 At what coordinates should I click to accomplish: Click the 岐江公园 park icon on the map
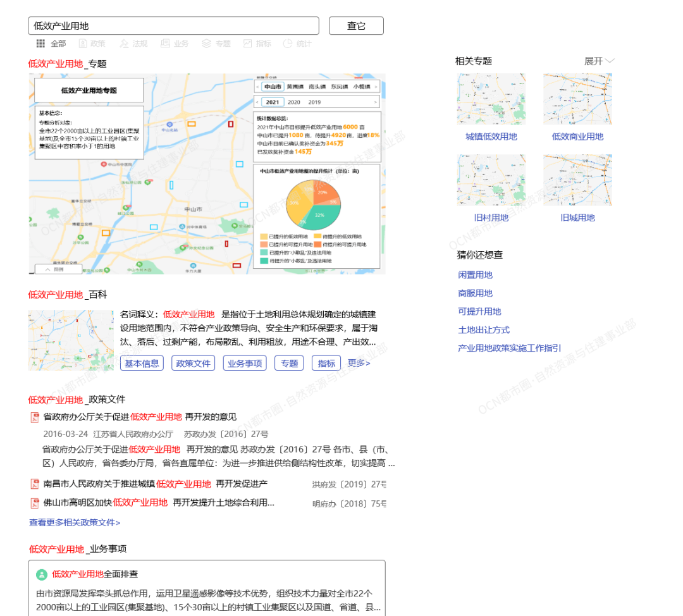tap(126, 208)
